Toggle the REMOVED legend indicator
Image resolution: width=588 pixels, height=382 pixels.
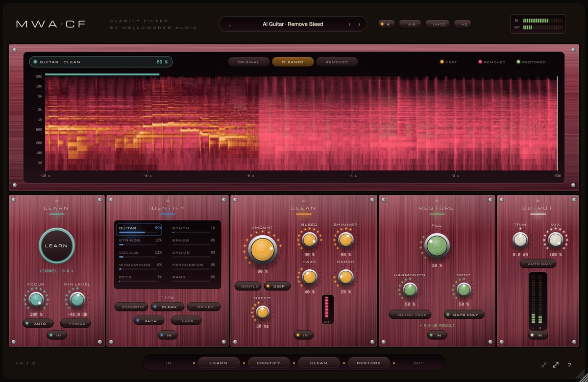(491, 62)
